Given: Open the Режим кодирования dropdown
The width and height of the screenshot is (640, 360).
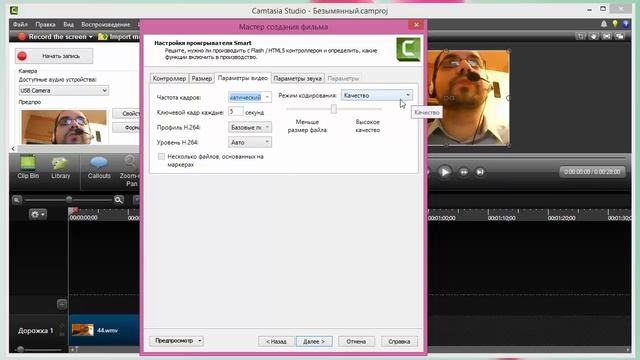Looking at the screenshot, I should point(377,95).
